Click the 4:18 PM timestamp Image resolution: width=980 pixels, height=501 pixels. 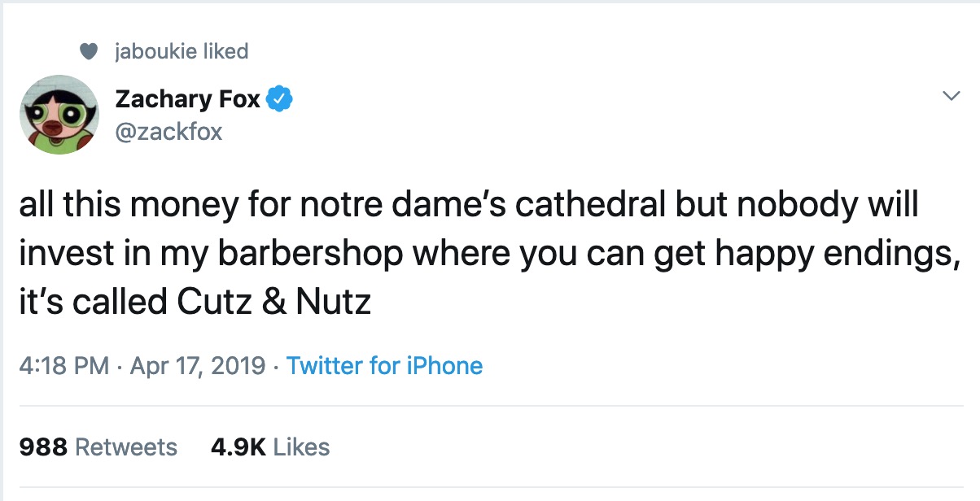click(x=63, y=366)
